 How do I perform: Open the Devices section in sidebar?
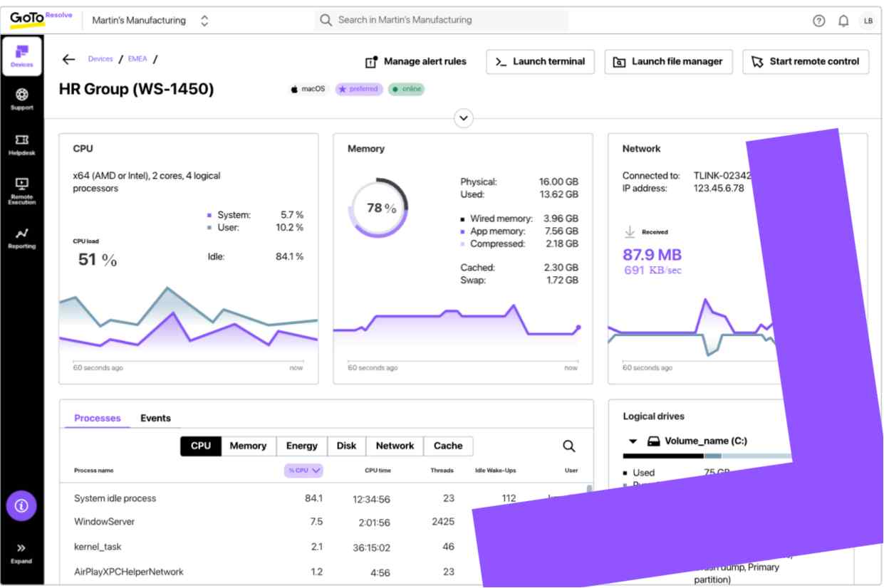point(21,56)
